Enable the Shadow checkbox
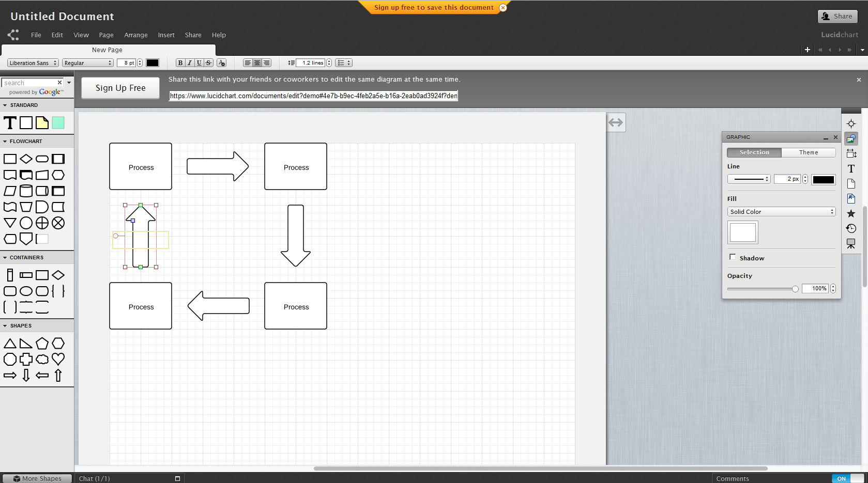The height and width of the screenshot is (483, 868). 733,257
